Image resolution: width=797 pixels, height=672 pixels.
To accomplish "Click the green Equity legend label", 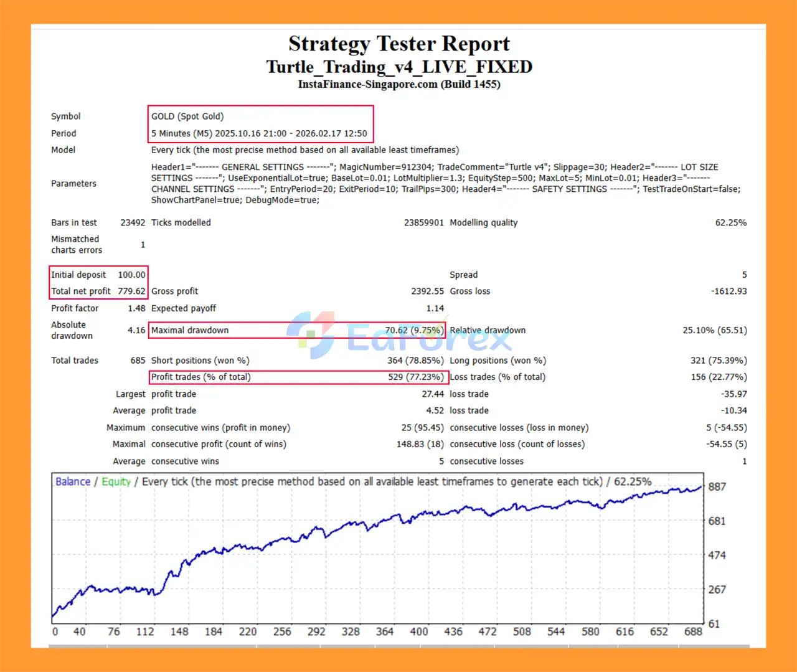I will pos(116,481).
